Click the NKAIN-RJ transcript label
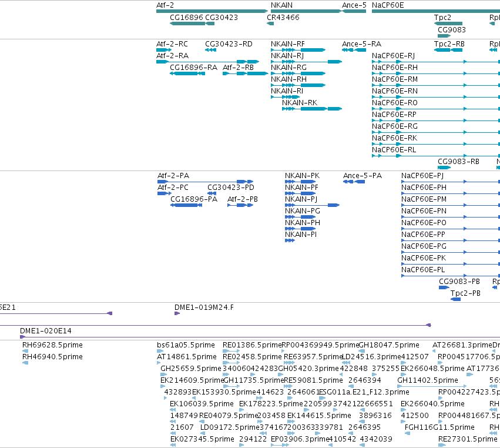 tap(287, 56)
